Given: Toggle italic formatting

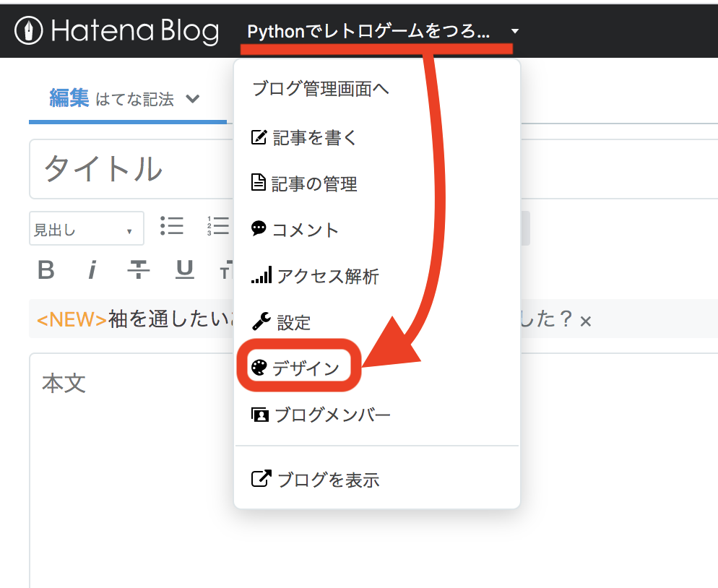Looking at the screenshot, I should (92, 269).
